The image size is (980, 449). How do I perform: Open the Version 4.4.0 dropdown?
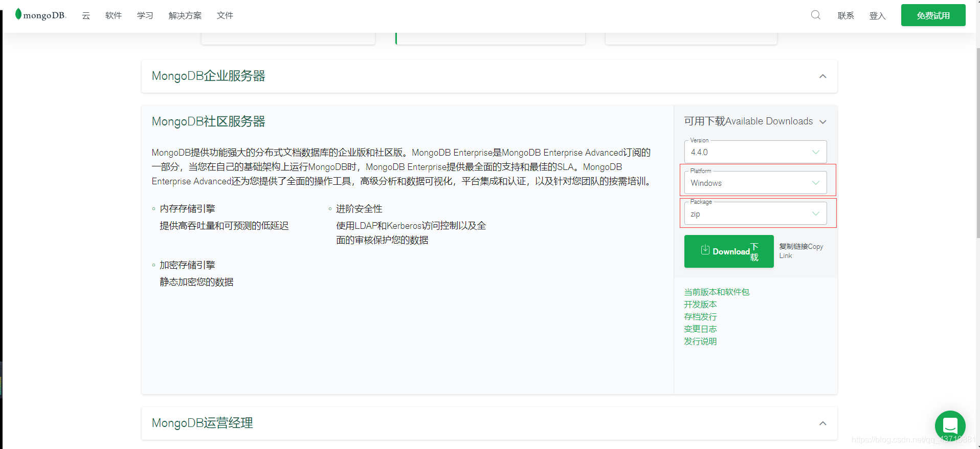[x=755, y=152]
